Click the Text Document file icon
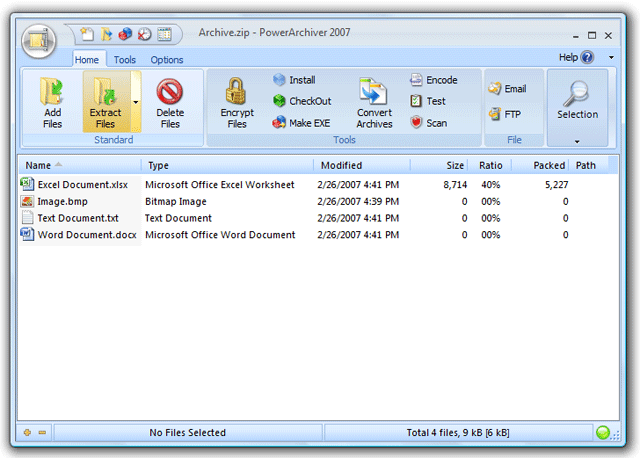The image size is (640, 458). (x=27, y=217)
